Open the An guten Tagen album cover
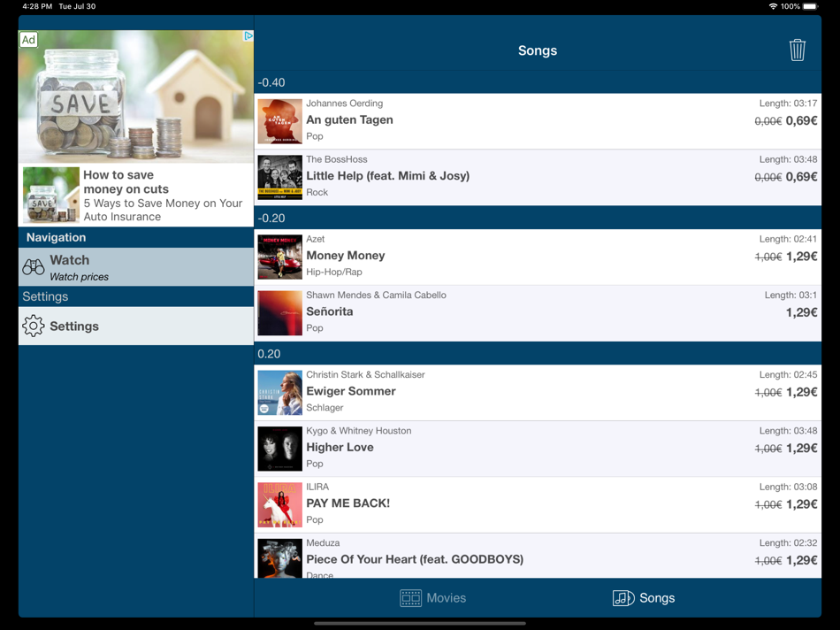The width and height of the screenshot is (840, 630). point(279,121)
